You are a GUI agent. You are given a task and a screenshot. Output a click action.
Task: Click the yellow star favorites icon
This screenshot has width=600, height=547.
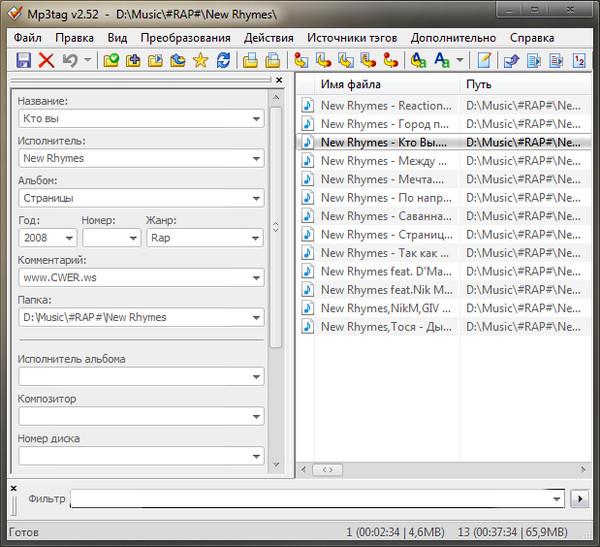[200, 61]
